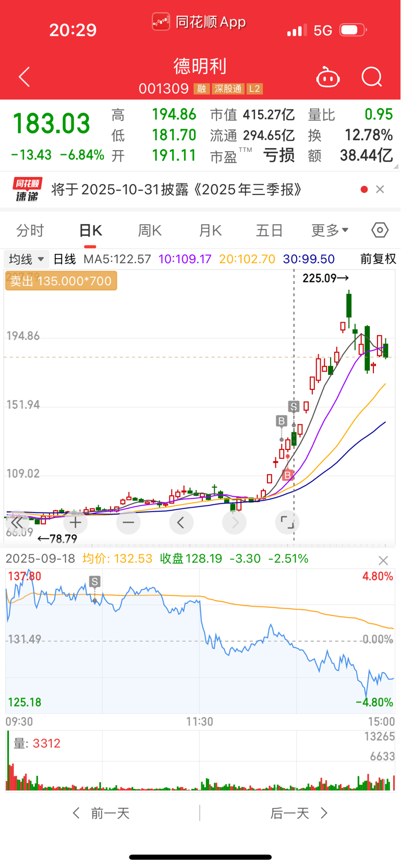Image resolution: width=401 pixels, height=868 pixels.
Task: Tap the 78.79 low price label
Action: [x=57, y=539]
